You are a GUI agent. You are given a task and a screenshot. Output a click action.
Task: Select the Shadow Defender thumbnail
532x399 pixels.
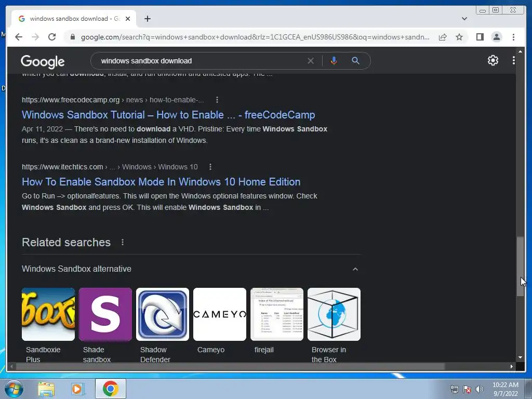click(163, 314)
